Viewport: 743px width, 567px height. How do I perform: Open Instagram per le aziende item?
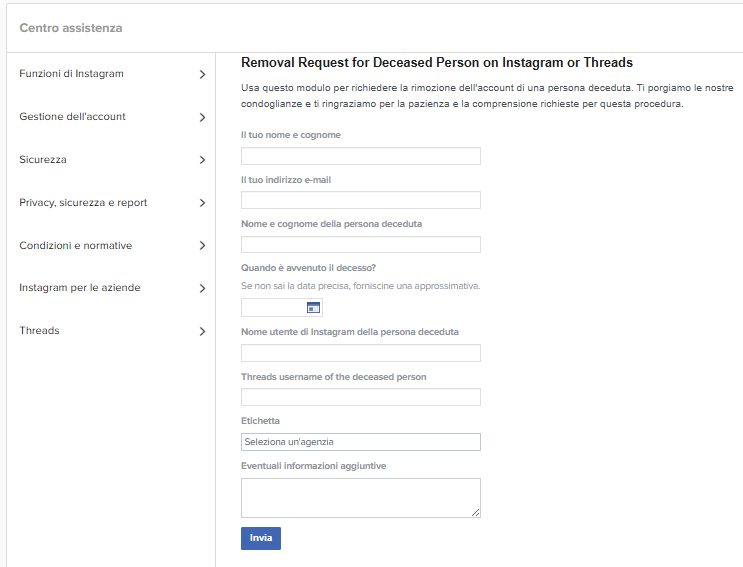click(80, 288)
